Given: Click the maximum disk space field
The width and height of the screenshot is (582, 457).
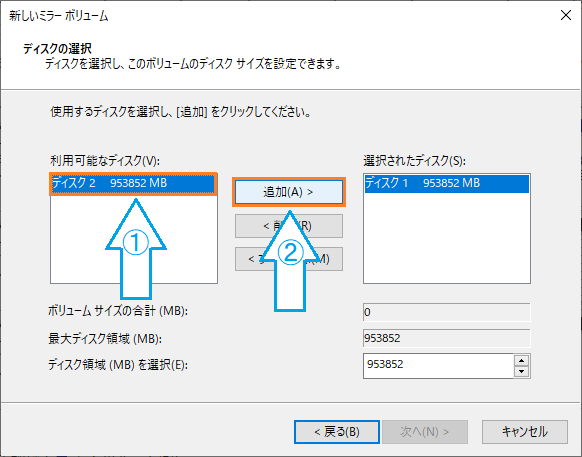Looking at the screenshot, I should (x=447, y=338).
